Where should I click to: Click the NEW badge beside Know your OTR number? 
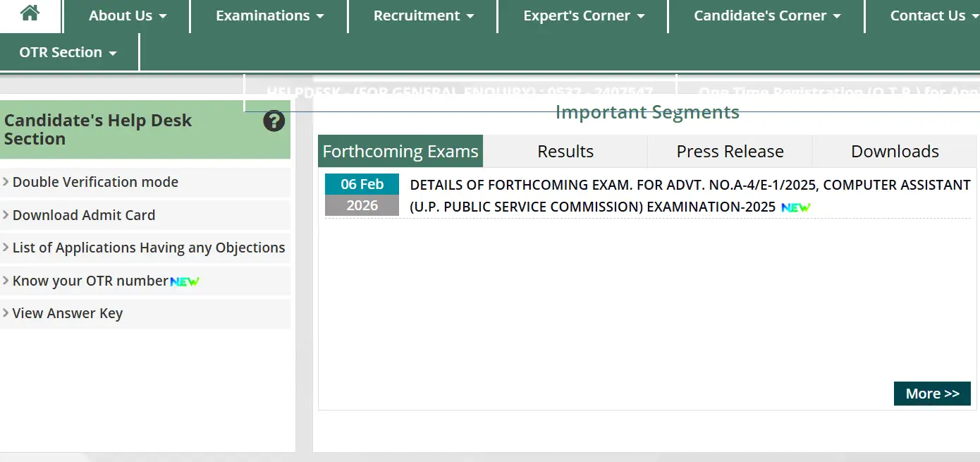(182, 281)
